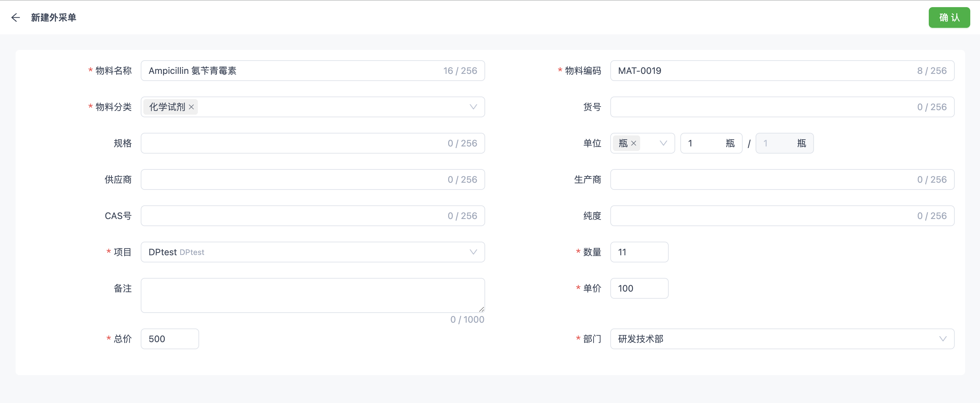
Task: Click the 备注 textarea
Action: tap(312, 295)
